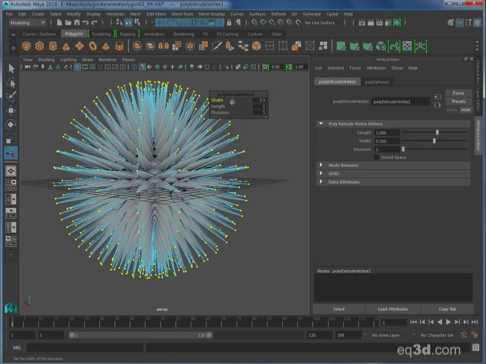Image resolution: width=486 pixels, height=364 pixels.
Task: Expand the Extra Attributes section
Action: pos(321,182)
